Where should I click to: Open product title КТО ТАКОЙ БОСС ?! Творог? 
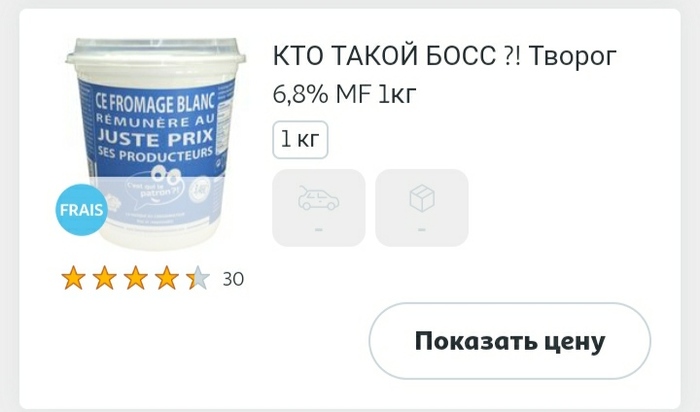point(445,57)
